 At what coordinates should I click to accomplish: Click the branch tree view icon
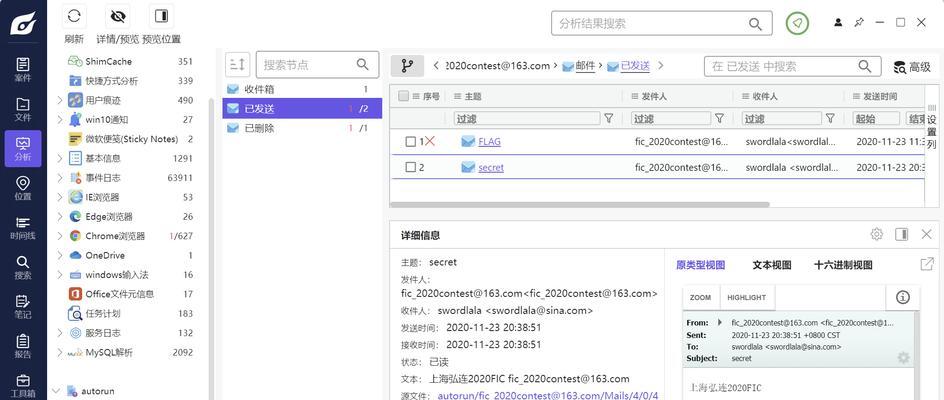pyautogui.click(x=407, y=66)
